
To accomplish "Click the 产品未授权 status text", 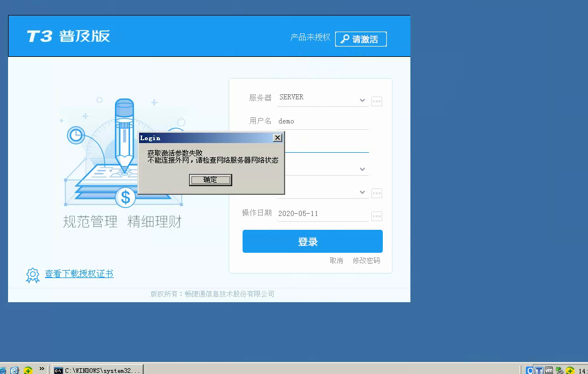I will [310, 37].
